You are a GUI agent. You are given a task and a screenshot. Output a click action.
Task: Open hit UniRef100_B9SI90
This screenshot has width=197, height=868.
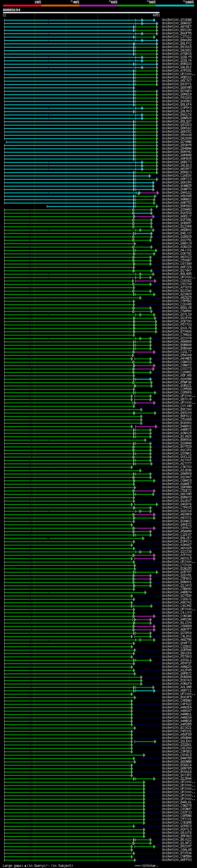coord(176,30)
